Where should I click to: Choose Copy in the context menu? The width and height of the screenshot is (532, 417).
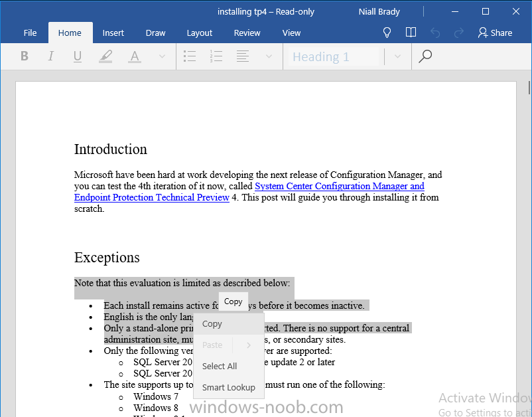pos(229,324)
